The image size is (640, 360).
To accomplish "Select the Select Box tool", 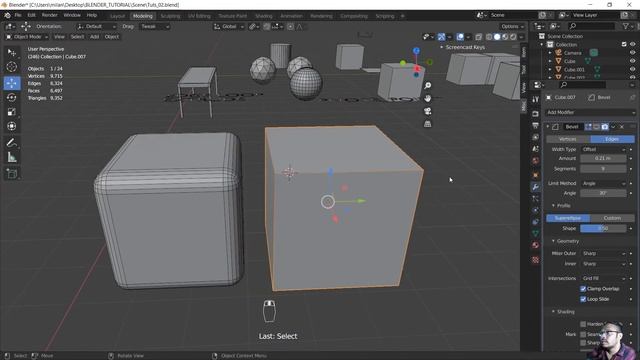I will pyautogui.click(x=12, y=53).
